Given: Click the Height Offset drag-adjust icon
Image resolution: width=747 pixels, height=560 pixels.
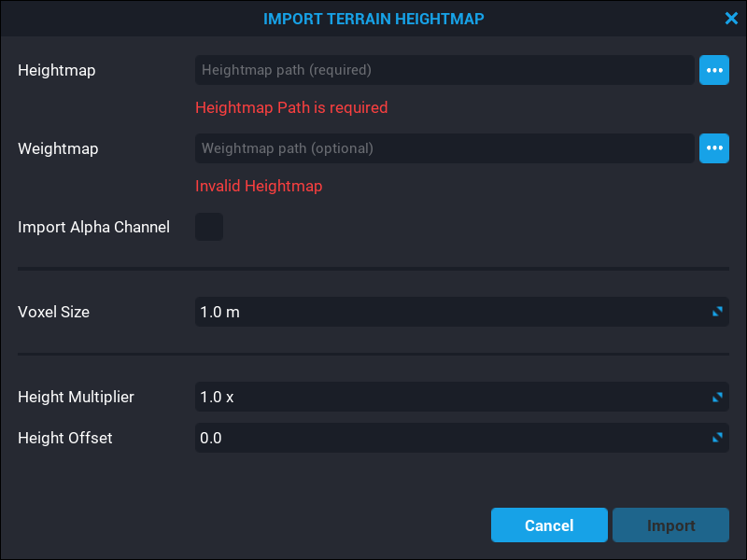Looking at the screenshot, I should (717, 438).
